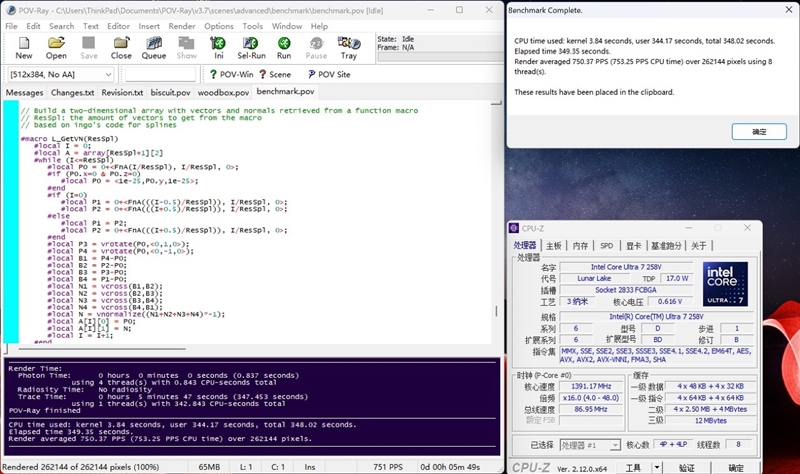
Task: Click the command line input field beside resolution
Action: click(x=164, y=74)
